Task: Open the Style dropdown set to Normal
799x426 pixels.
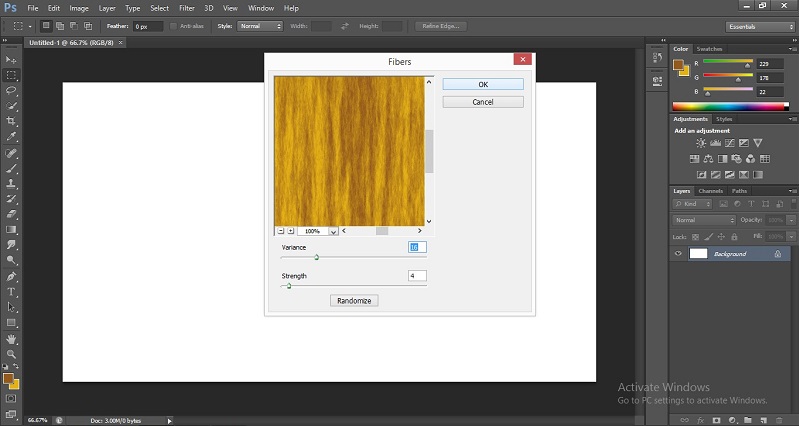Action: point(259,25)
